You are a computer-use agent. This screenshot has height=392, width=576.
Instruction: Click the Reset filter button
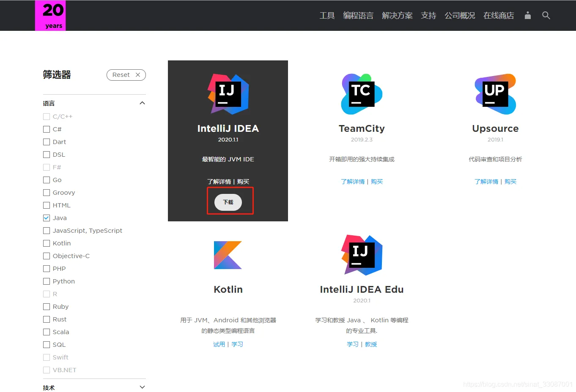126,75
